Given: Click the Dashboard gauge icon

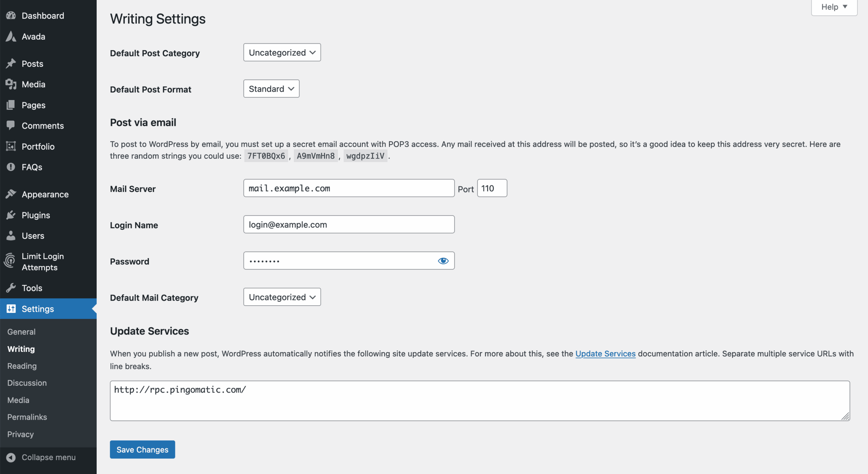Looking at the screenshot, I should tap(11, 16).
